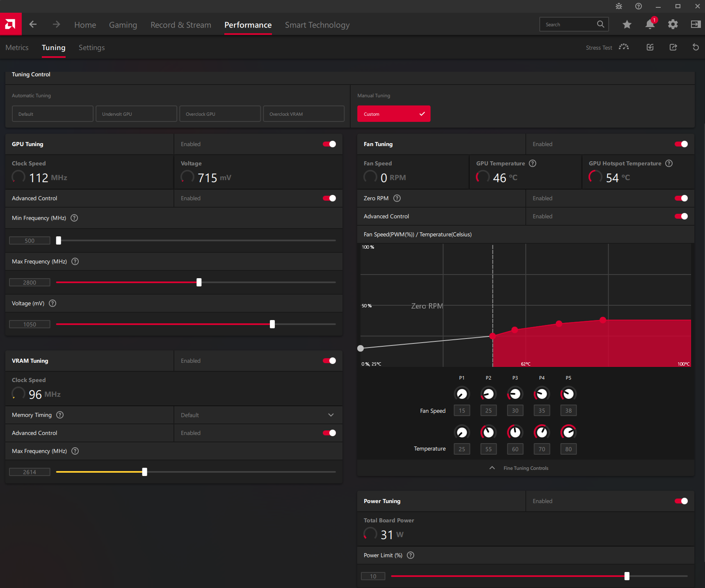Click the AMD logo icon
This screenshot has height=588, width=705.
[11, 24]
